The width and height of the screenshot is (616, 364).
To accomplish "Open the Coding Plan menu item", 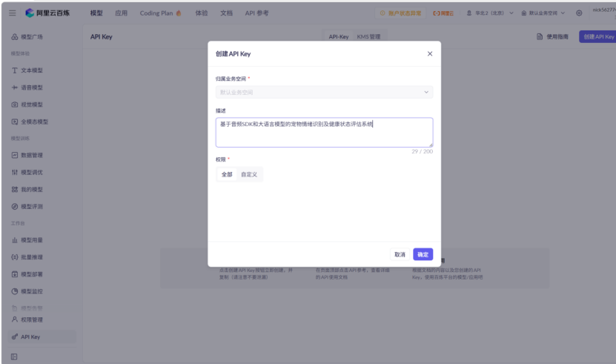I will [x=156, y=13].
